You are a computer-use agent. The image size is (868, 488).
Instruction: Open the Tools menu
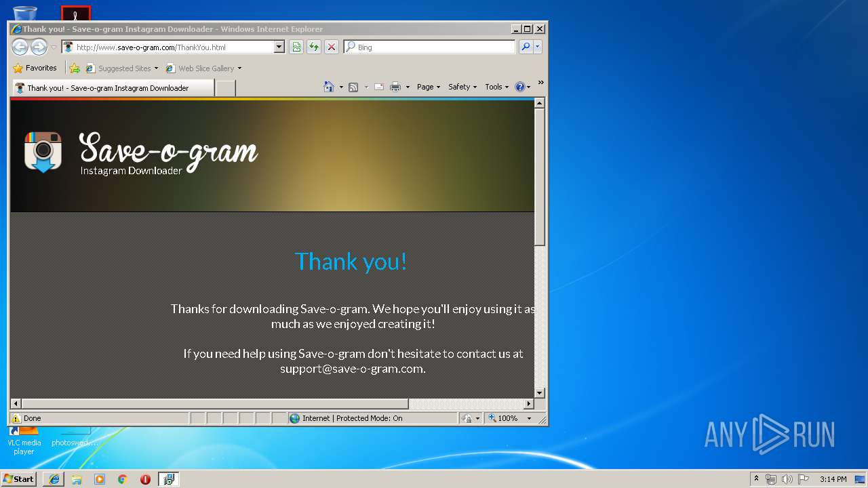496,87
